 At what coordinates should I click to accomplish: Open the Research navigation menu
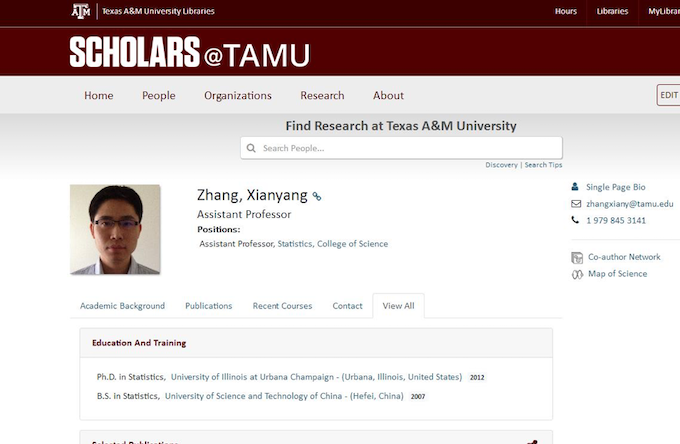(322, 96)
